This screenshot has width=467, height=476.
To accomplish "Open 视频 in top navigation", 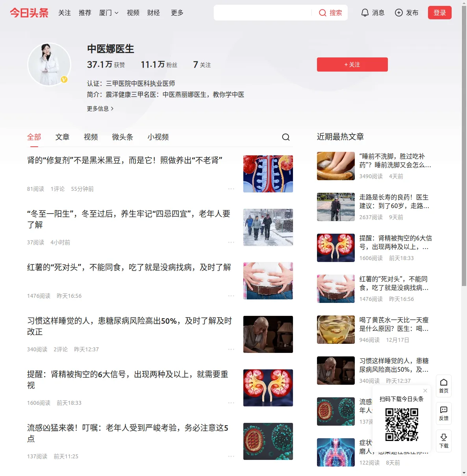I will pyautogui.click(x=133, y=13).
